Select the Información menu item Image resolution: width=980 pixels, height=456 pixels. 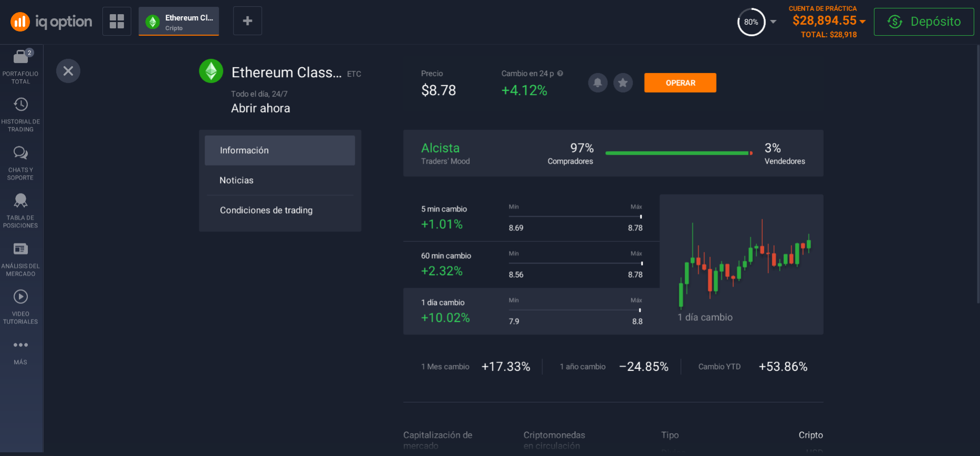280,151
